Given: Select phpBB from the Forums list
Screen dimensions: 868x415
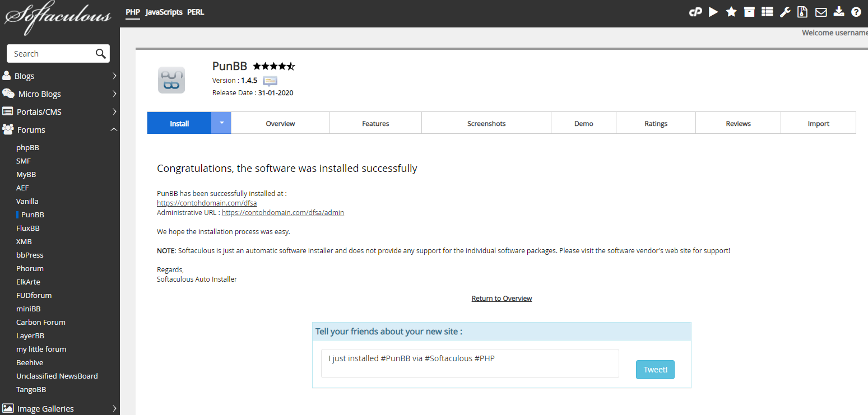Looking at the screenshot, I should (27, 148).
